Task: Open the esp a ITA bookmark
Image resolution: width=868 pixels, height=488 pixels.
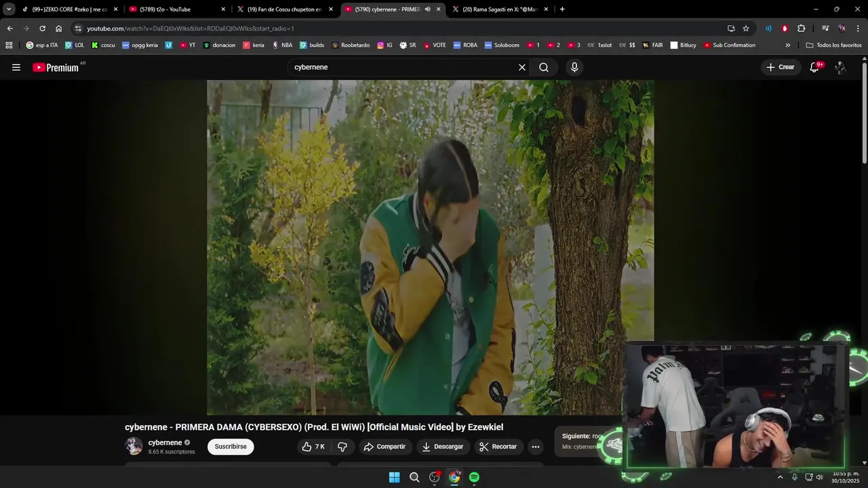Action: pos(42,45)
